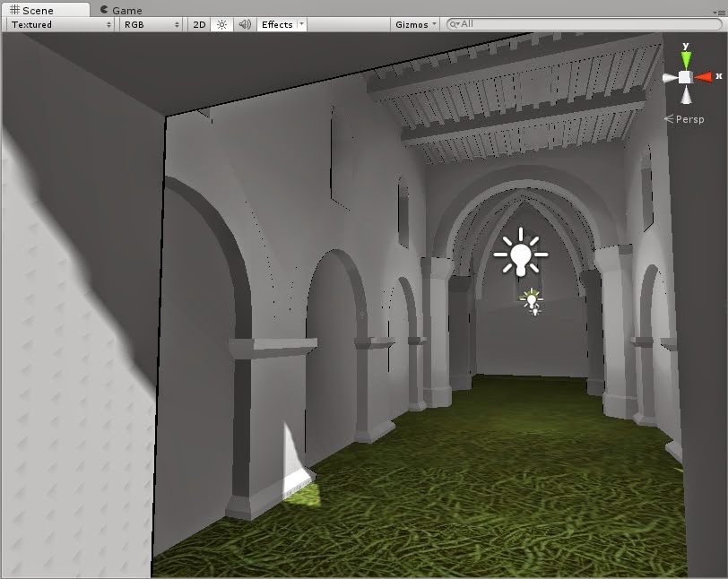Switch to the Scene tab
Viewport: 728px width, 579px height.
45,10
